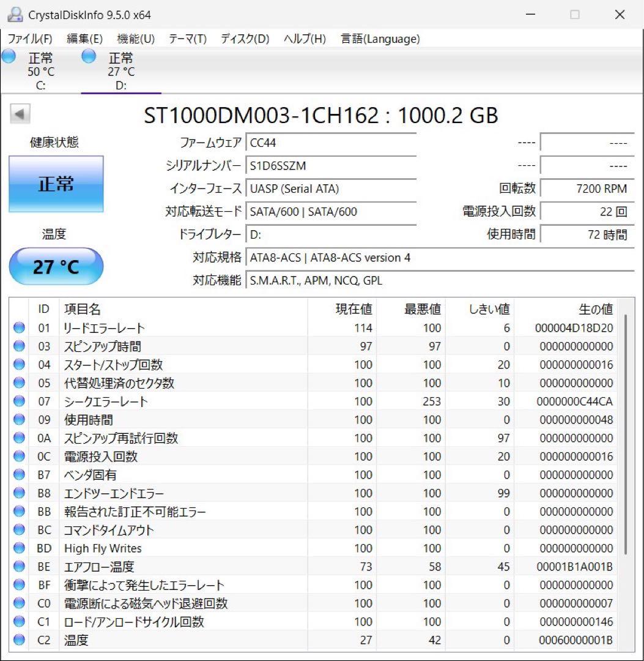The image size is (644, 661).
Task: Select the firmware field showing CC44
Action: point(330,142)
